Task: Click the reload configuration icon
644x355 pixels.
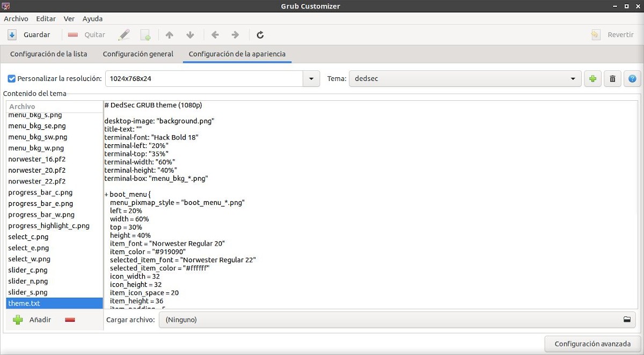Action: click(x=260, y=35)
